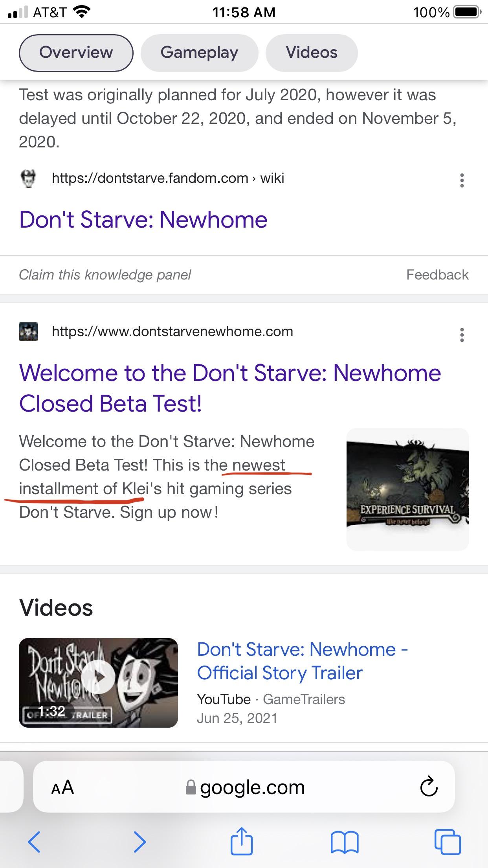Image resolution: width=488 pixels, height=868 pixels.
Task: Open the Don't Starve: Newhome wiki link
Action: tap(143, 219)
